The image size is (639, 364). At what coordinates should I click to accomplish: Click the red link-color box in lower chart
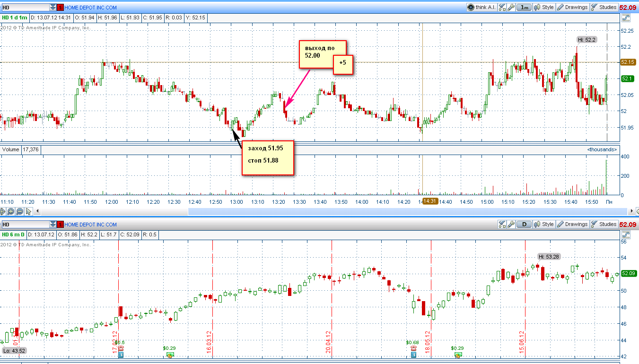pos(60,225)
